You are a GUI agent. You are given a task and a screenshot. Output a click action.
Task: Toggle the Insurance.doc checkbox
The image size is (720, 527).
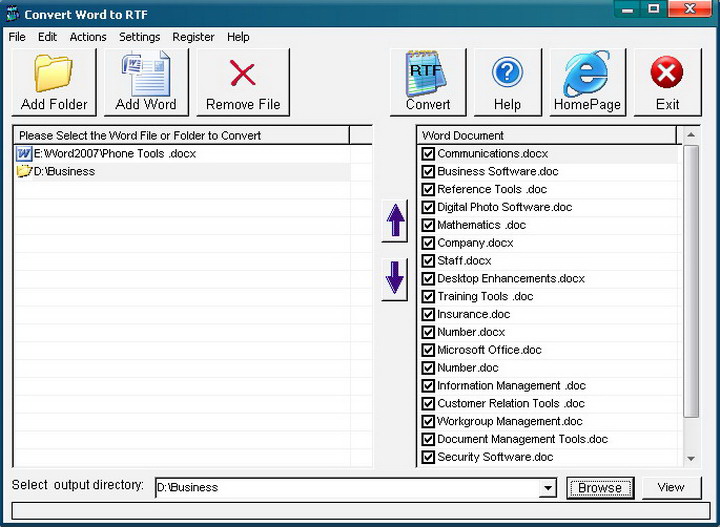[428, 314]
